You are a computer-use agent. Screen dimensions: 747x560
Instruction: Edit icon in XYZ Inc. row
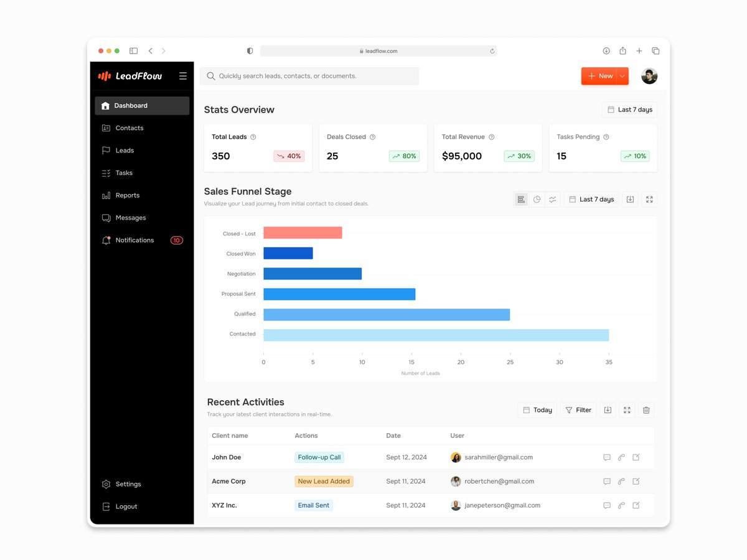click(x=636, y=505)
